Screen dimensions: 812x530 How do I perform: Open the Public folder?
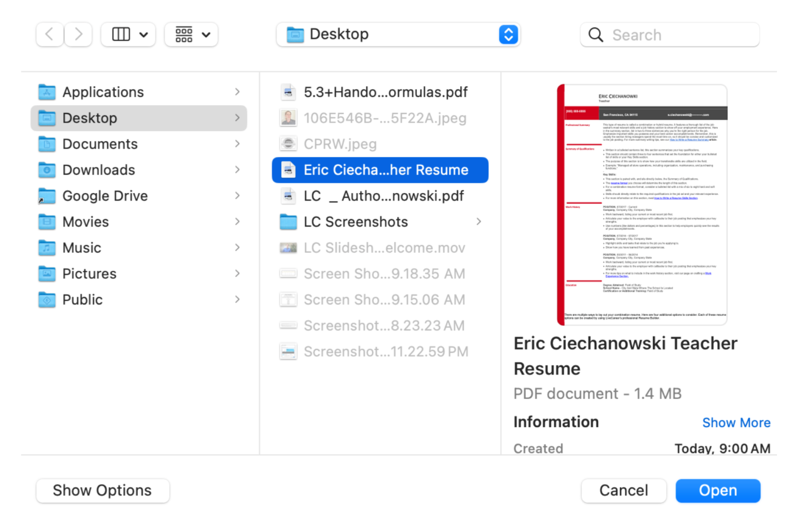(x=82, y=299)
